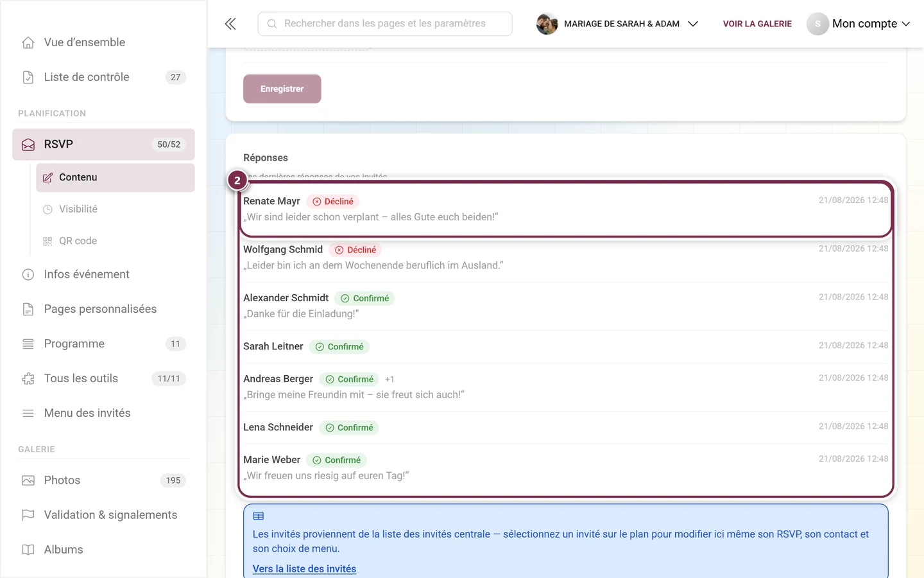Click the Infos événement info icon
924x578 pixels.
pos(28,274)
